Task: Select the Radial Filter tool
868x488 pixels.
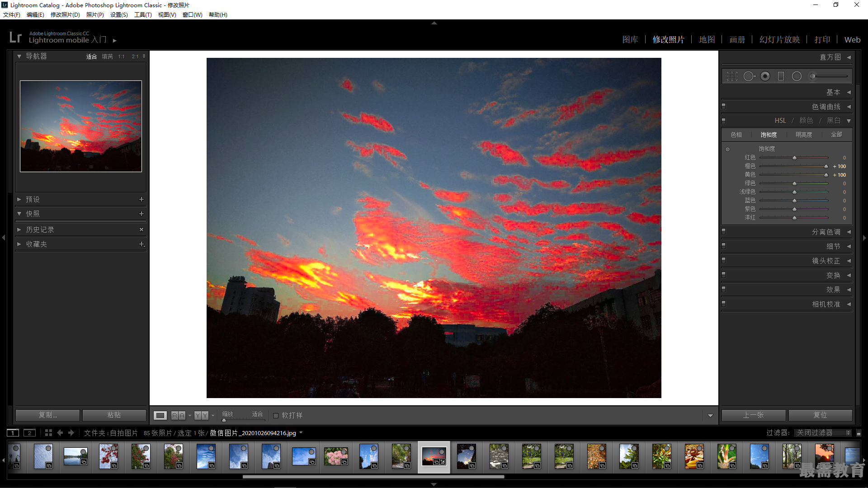Action: pyautogui.click(x=797, y=76)
